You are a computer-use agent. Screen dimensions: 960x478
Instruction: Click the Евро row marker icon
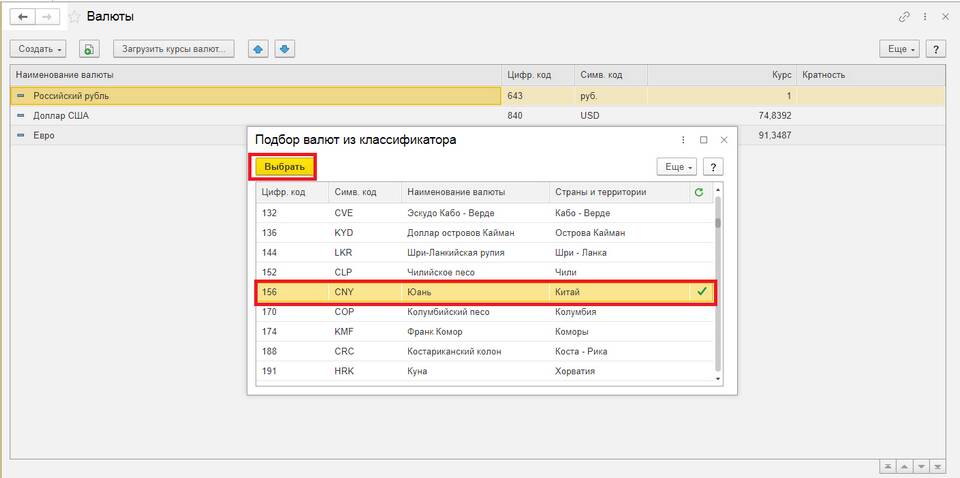[x=21, y=135]
